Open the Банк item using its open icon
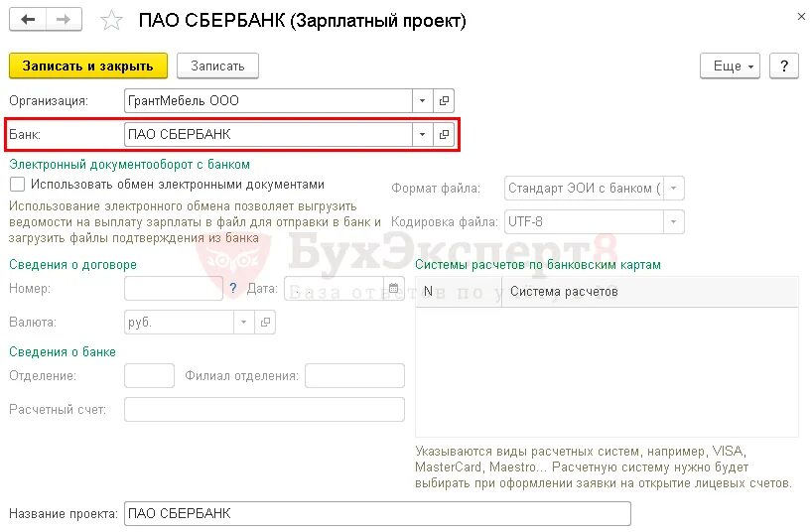Viewport: 810px width, 532px height. coord(444,134)
